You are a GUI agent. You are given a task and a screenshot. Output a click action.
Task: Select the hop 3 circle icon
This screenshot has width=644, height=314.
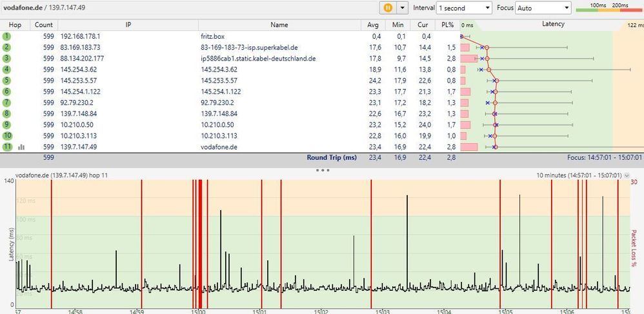pyautogui.click(x=7, y=59)
